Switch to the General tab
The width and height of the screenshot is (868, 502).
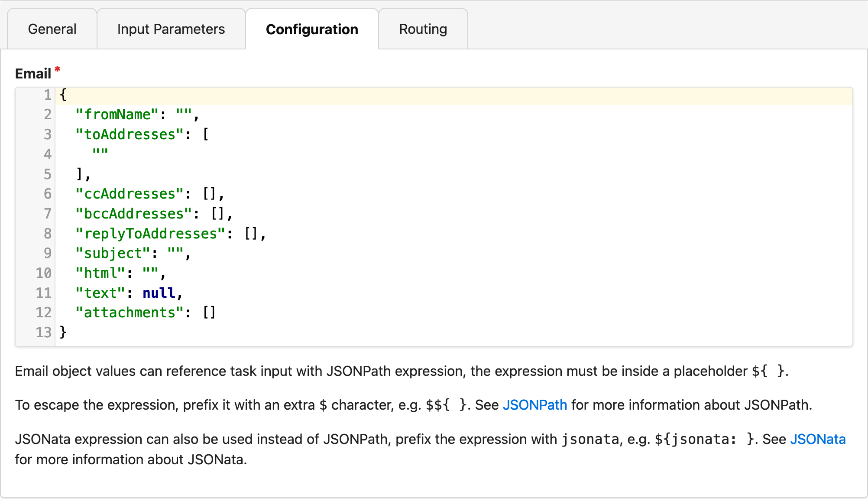pos(52,29)
